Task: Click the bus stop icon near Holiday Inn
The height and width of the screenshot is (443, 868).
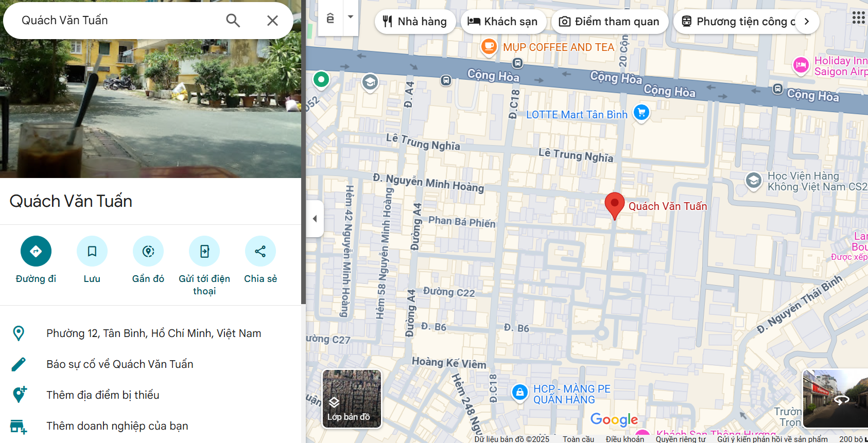Action: pos(777,88)
